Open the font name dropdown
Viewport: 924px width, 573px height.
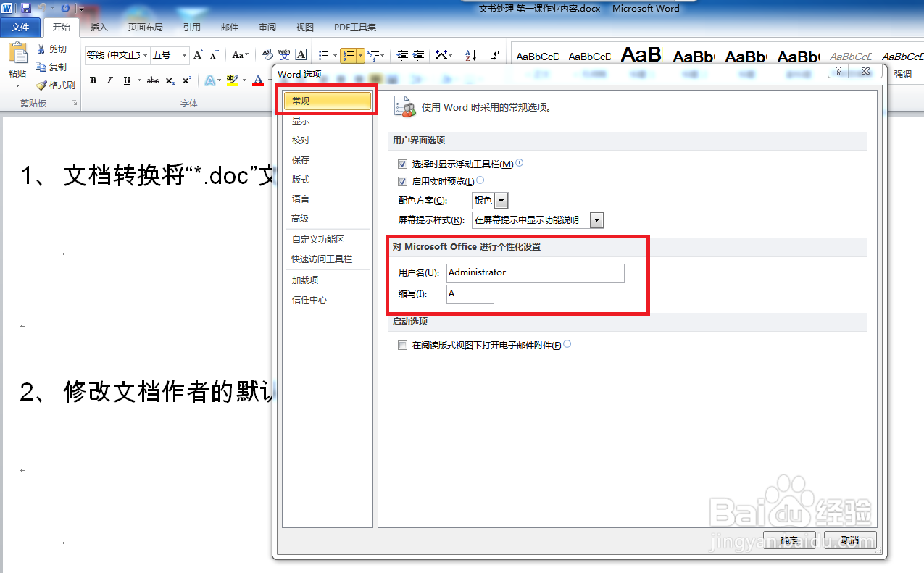(x=146, y=55)
